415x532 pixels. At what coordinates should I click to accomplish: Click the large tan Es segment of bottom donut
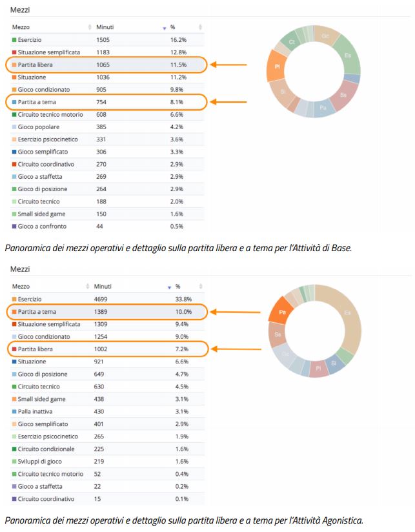coord(347,312)
